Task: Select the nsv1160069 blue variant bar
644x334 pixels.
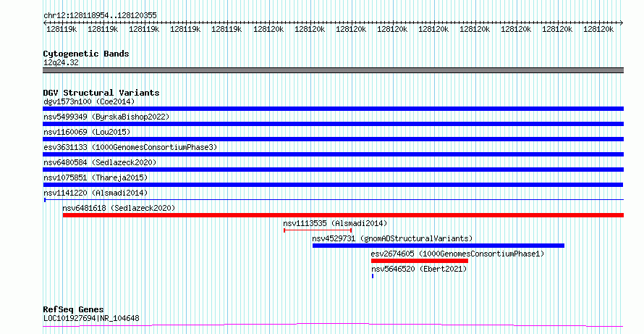Action: click(333, 139)
